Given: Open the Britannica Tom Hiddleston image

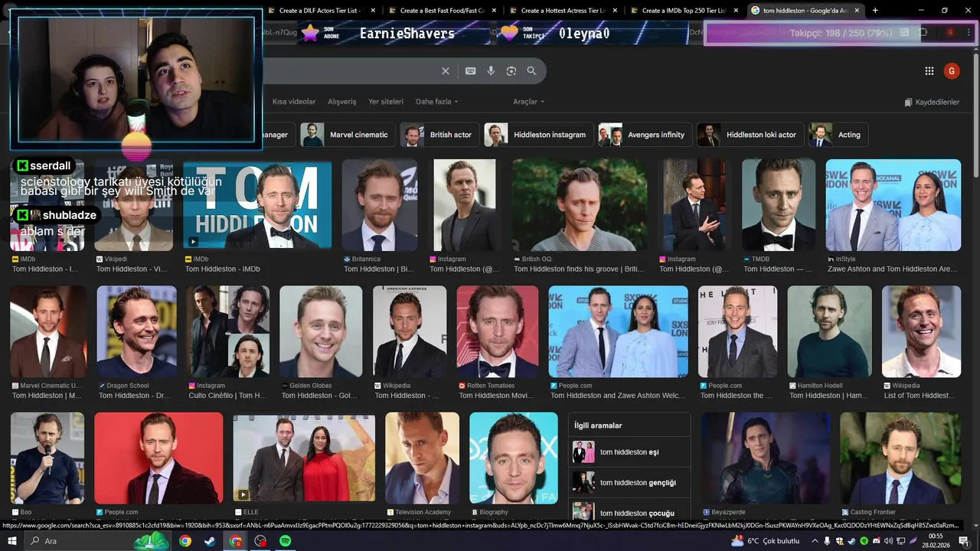Looking at the screenshot, I should click(380, 205).
